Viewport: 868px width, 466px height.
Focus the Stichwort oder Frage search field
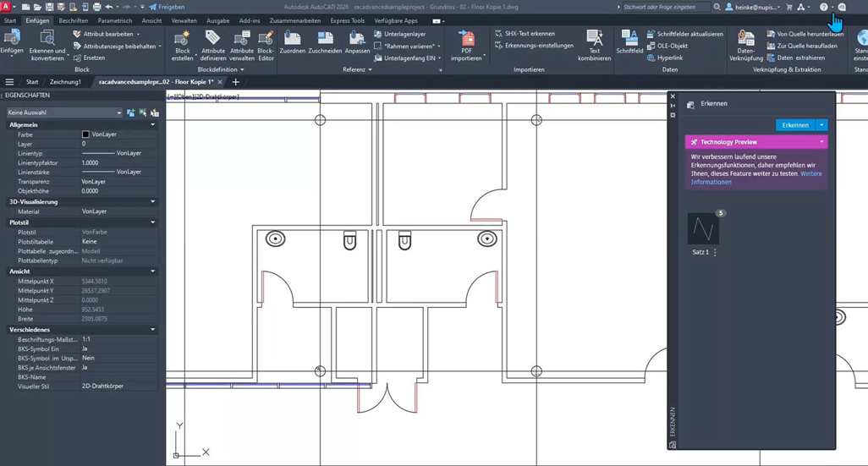(666, 8)
